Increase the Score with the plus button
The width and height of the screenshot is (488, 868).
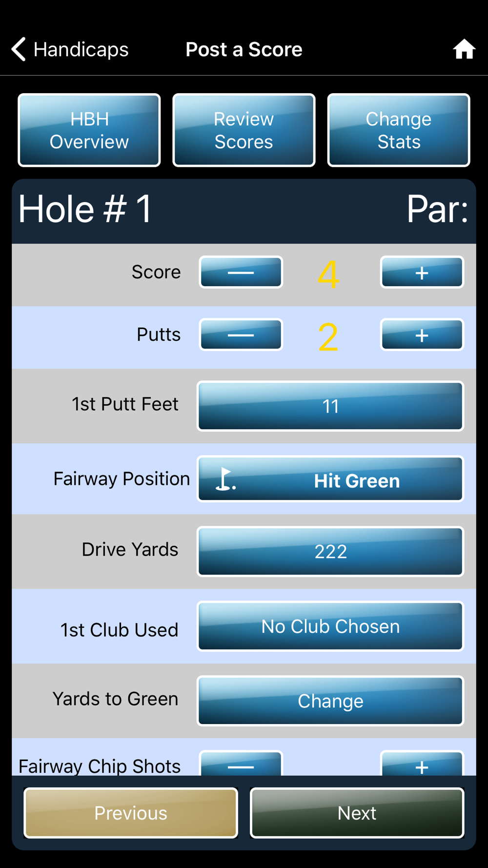(422, 272)
